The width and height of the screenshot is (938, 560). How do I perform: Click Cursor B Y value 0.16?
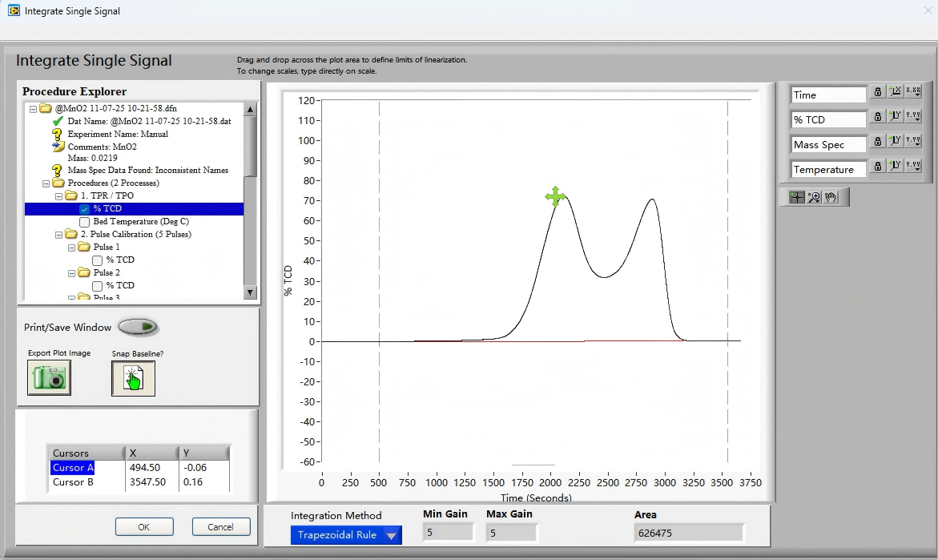(192, 482)
